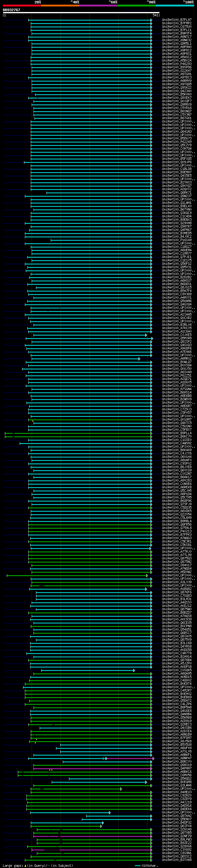The height and width of the screenshot is (868, 197).
Task: Open UniRef100_Q3LWA6 hit
Action: pos(176,785)
